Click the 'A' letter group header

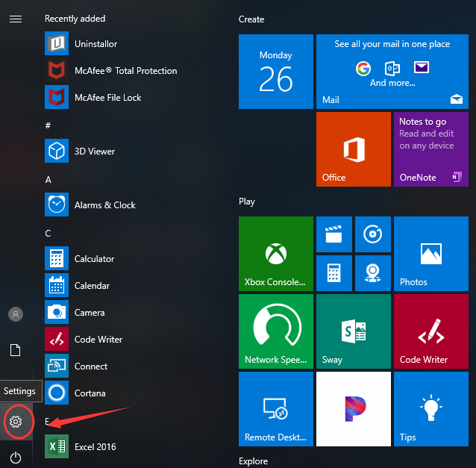click(48, 180)
